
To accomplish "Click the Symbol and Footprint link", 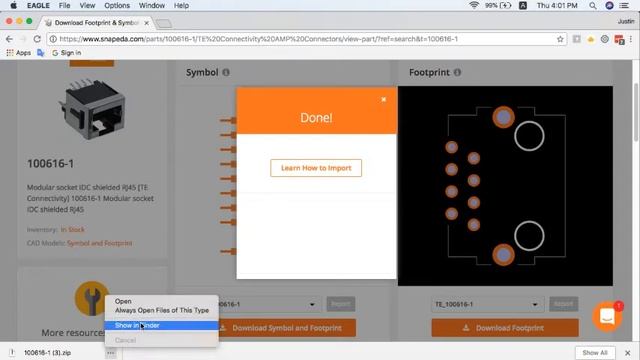I will pos(100,243).
